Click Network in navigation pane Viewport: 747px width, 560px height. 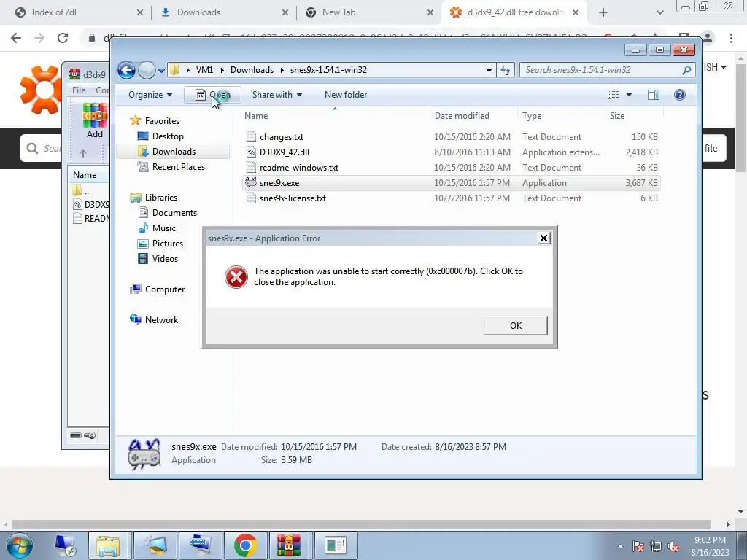click(x=161, y=320)
